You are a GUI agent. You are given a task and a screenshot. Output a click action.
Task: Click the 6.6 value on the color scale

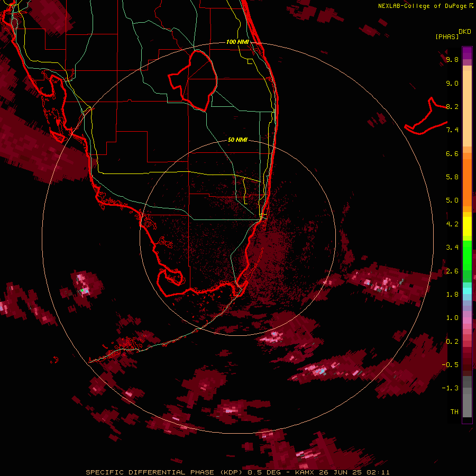coord(452,153)
